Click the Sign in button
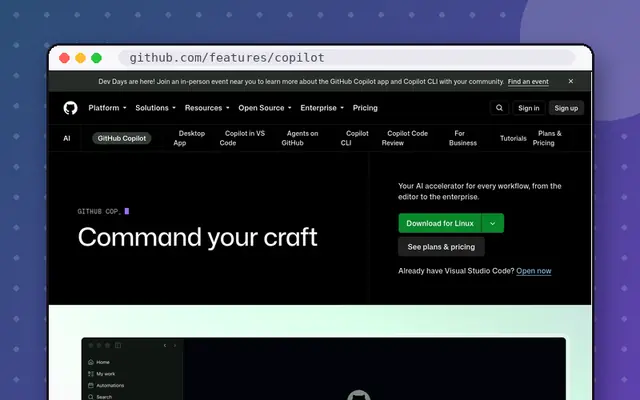Screen dimensions: 640x400 (x=529, y=108)
